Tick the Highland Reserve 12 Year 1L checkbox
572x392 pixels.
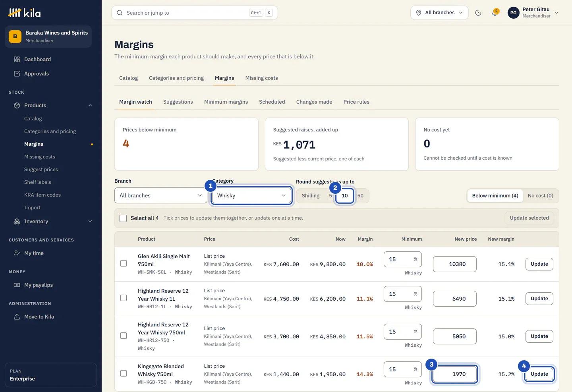[x=124, y=298]
